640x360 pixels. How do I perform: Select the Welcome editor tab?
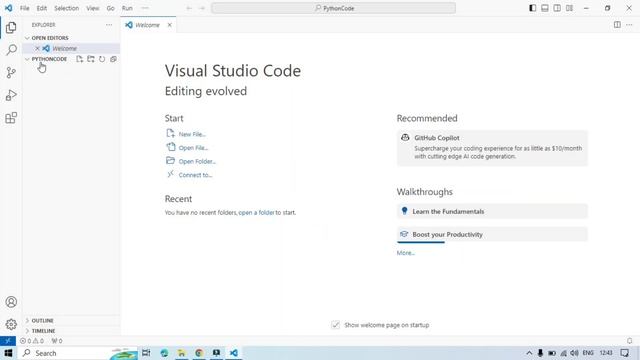pyautogui.click(x=147, y=25)
